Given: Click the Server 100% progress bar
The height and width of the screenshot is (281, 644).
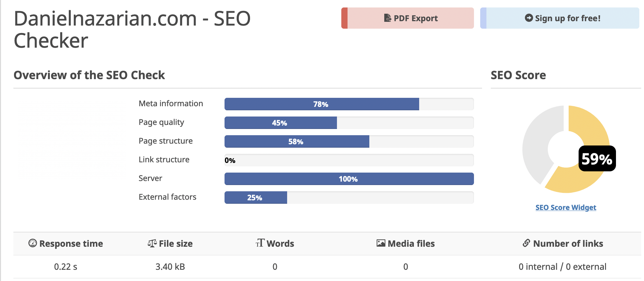Looking at the screenshot, I should point(349,179).
